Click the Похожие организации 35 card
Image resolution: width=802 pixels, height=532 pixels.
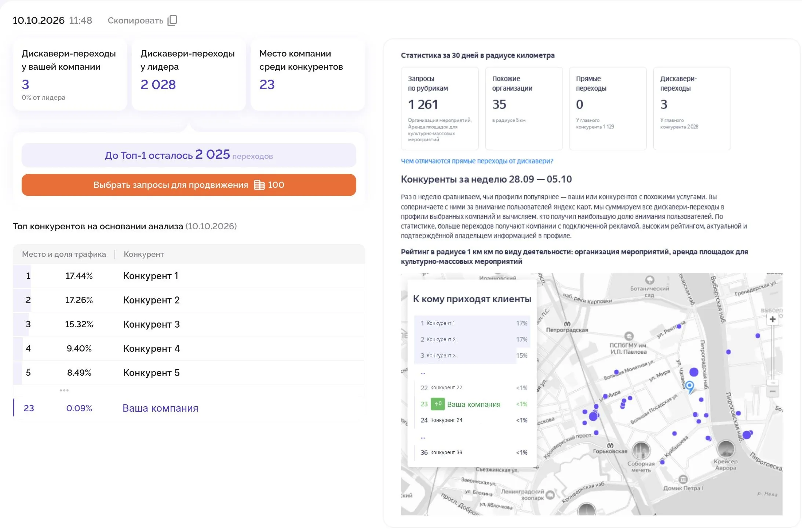[524, 109]
